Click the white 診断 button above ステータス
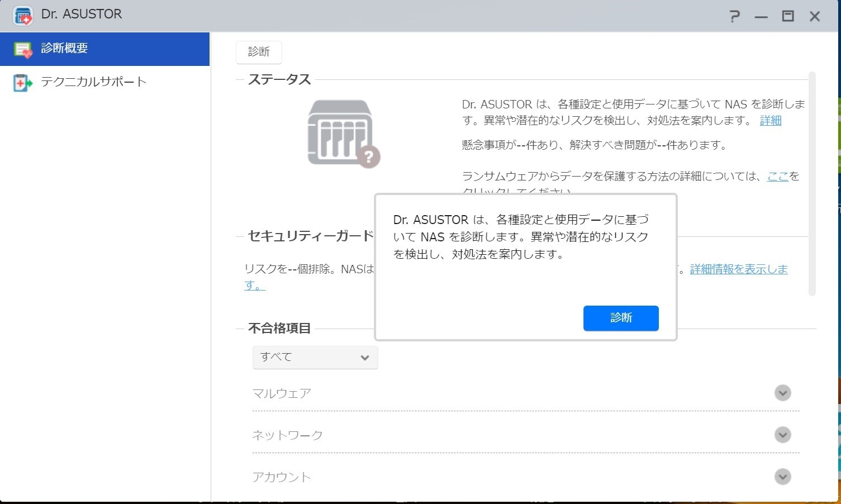The image size is (841, 504). [x=259, y=52]
